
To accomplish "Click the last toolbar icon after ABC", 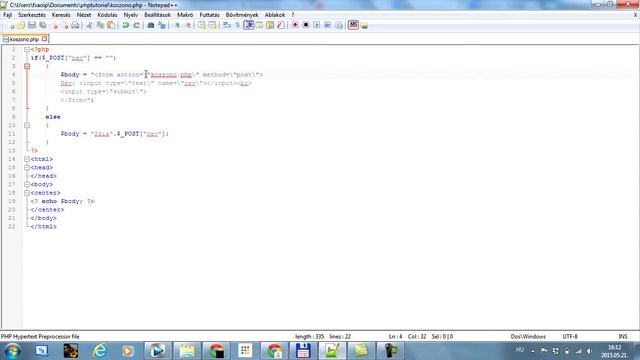I will click(x=364, y=25).
